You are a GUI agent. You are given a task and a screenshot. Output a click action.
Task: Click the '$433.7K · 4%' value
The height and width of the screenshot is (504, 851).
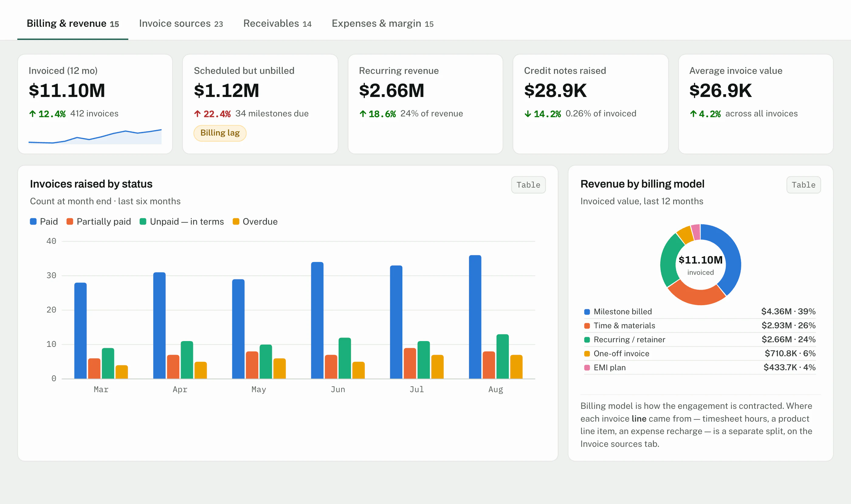click(x=790, y=367)
